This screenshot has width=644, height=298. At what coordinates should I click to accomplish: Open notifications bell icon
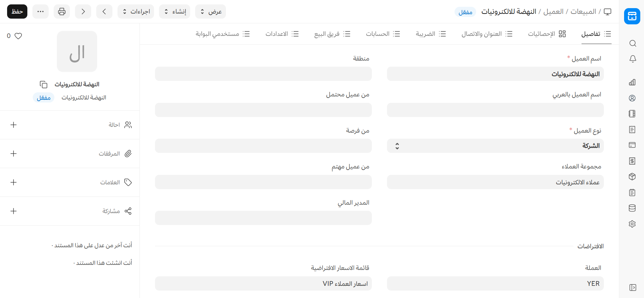click(x=633, y=59)
